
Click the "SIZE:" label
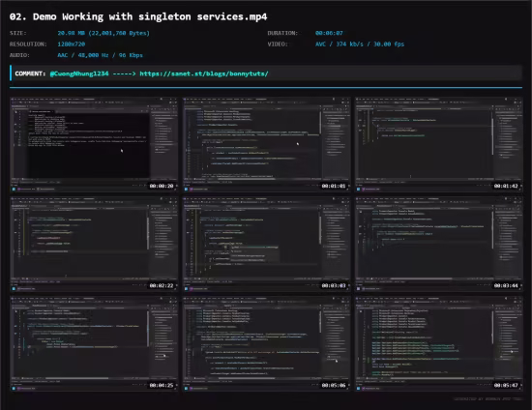coord(18,33)
